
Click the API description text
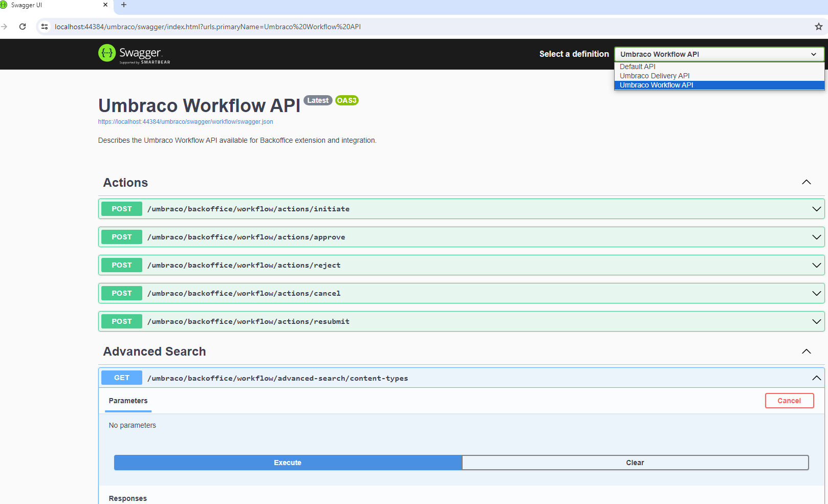pyautogui.click(x=237, y=140)
